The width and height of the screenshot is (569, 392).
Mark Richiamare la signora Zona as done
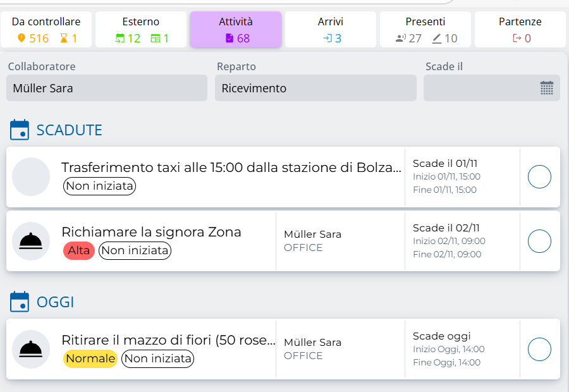[539, 241]
